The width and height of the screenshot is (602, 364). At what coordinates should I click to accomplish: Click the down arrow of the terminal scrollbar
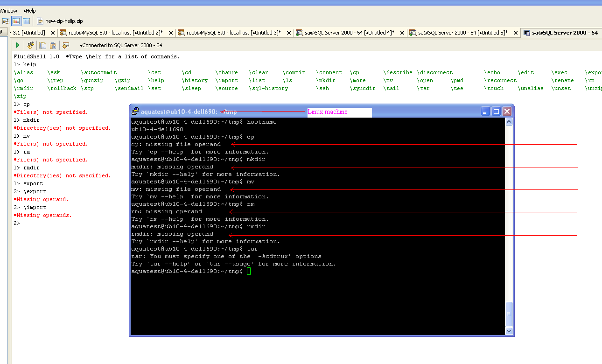pyautogui.click(x=509, y=331)
